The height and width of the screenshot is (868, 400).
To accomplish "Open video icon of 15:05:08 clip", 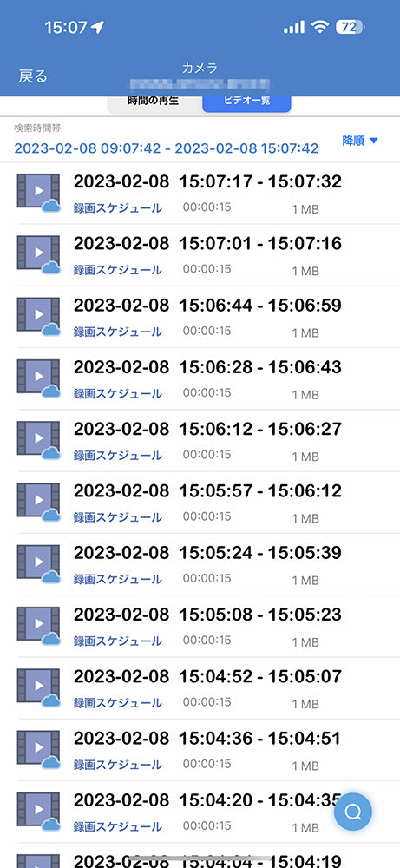I will [38, 626].
